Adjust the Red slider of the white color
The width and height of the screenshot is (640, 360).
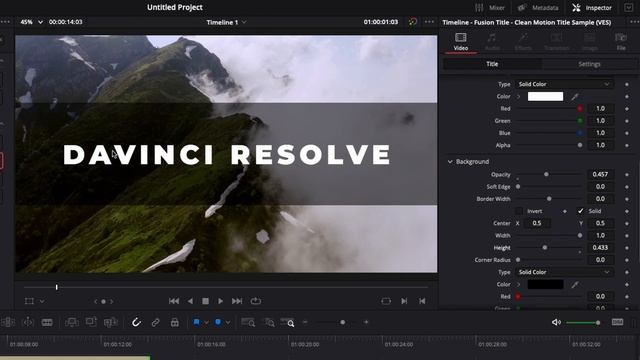[x=549, y=109]
